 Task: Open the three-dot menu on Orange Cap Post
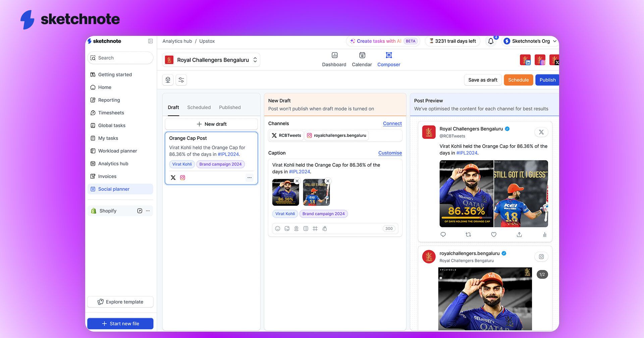(x=250, y=178)
